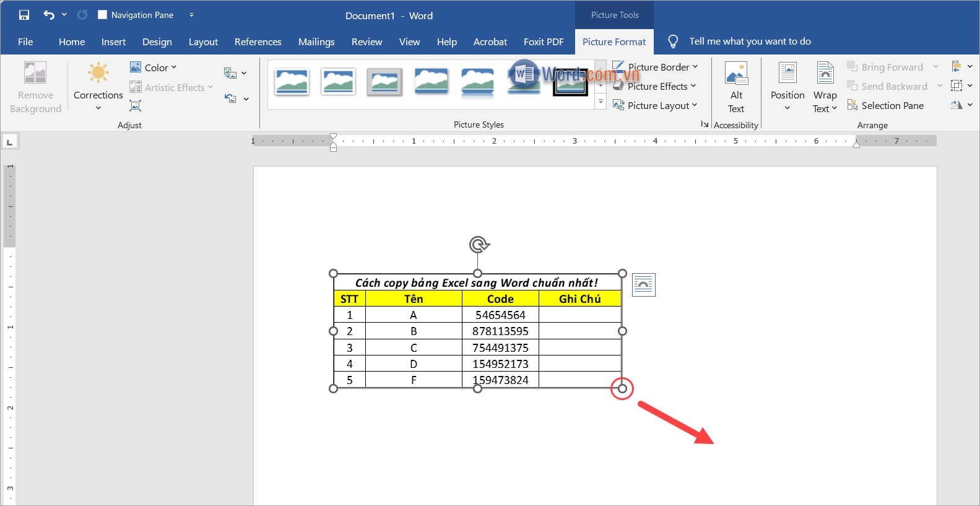The image size is (980, 506).
Task: Switch to the Foxit PDF tab
Action: click(544, 41)
